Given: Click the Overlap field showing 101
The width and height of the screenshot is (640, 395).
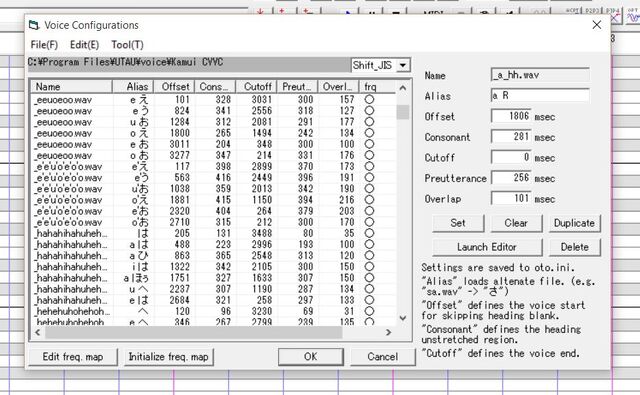Looking at the screenshot, I should [x=511, y=198].
